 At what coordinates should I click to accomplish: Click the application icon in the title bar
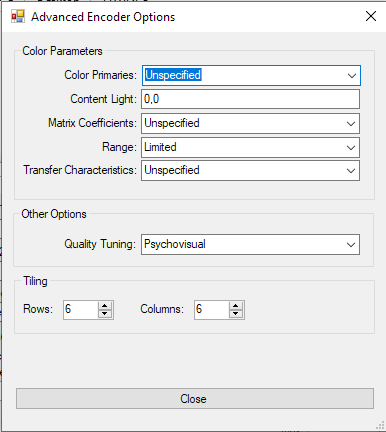tap(18, 16)
